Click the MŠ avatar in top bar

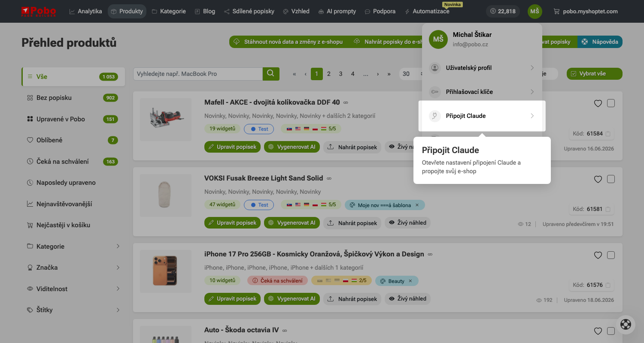535,11
